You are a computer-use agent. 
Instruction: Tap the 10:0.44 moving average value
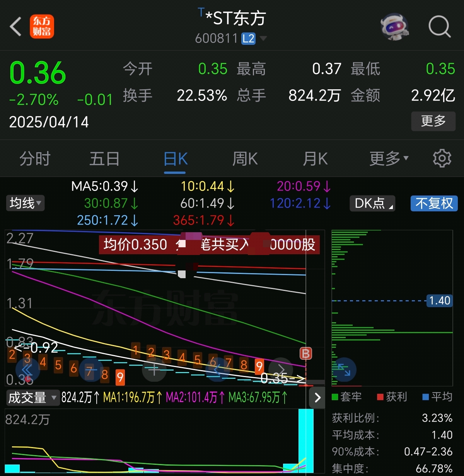[208, 186]
